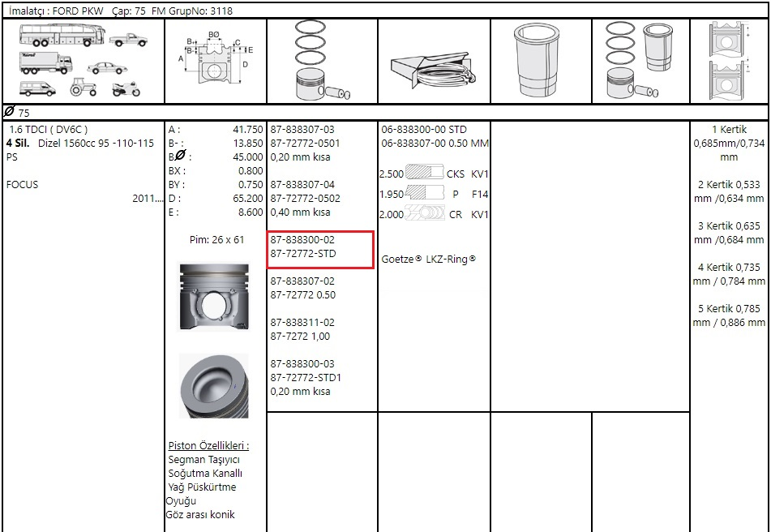
Task: Click part number 87-838307-03
Action: (x=302, y=130)
